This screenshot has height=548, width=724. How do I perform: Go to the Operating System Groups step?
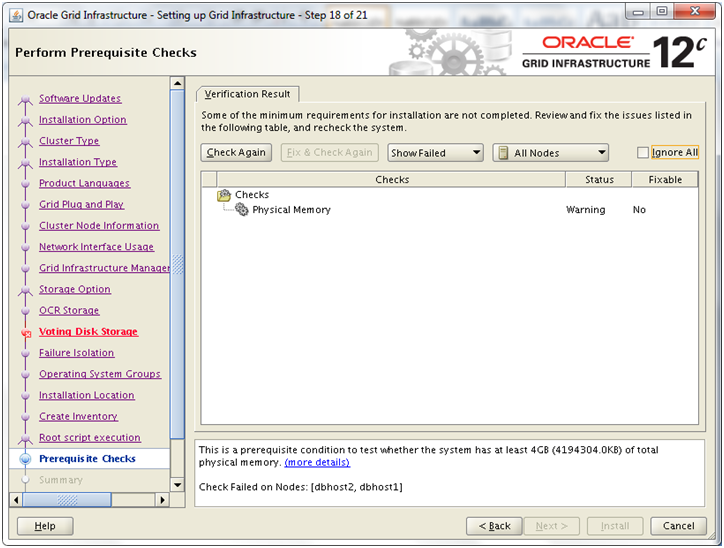(100, 374)
